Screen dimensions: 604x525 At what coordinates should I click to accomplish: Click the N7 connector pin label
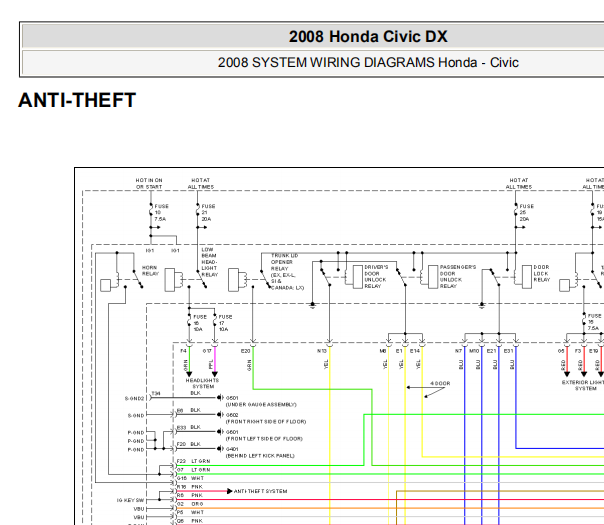(458, 351)
